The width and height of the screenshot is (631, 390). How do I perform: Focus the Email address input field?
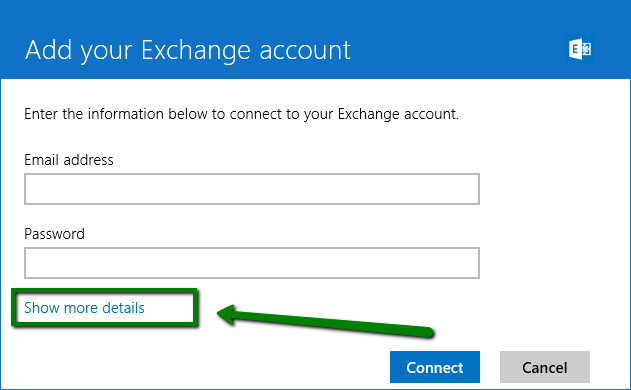pos(252,189)
